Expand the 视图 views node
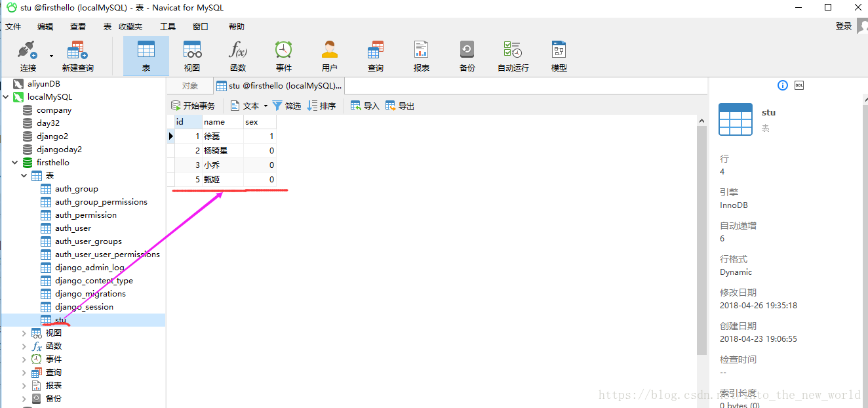This screenshot has height=408, width=868. pos(24,333)
